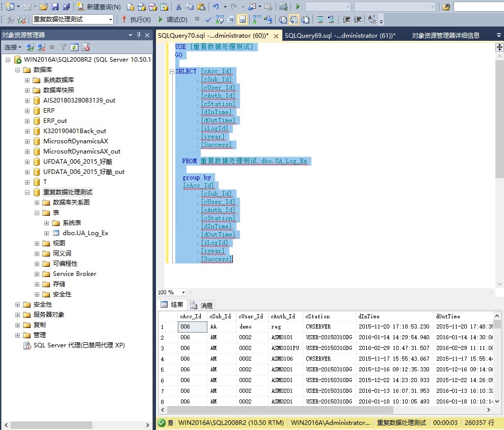Switch to the SQLQuery69.sql tab
504x430 pixels.
tap(339, 36)
